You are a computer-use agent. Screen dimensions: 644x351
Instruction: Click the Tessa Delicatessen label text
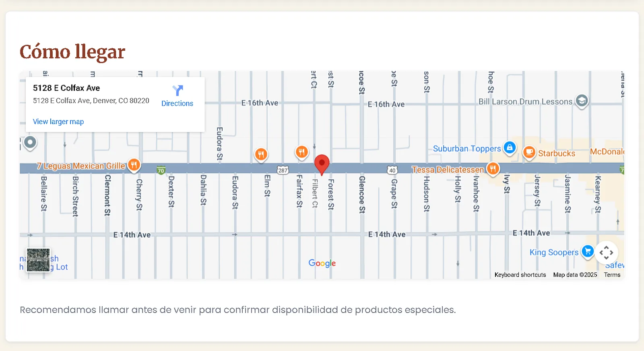[x=448, y=170]
